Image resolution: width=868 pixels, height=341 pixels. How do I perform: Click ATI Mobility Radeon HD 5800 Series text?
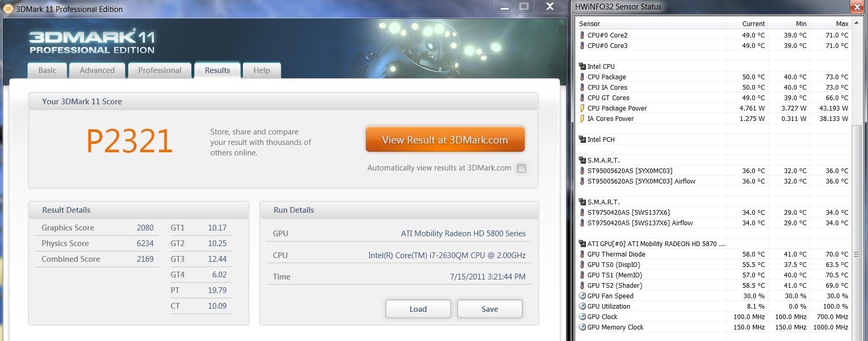point(463,234)
